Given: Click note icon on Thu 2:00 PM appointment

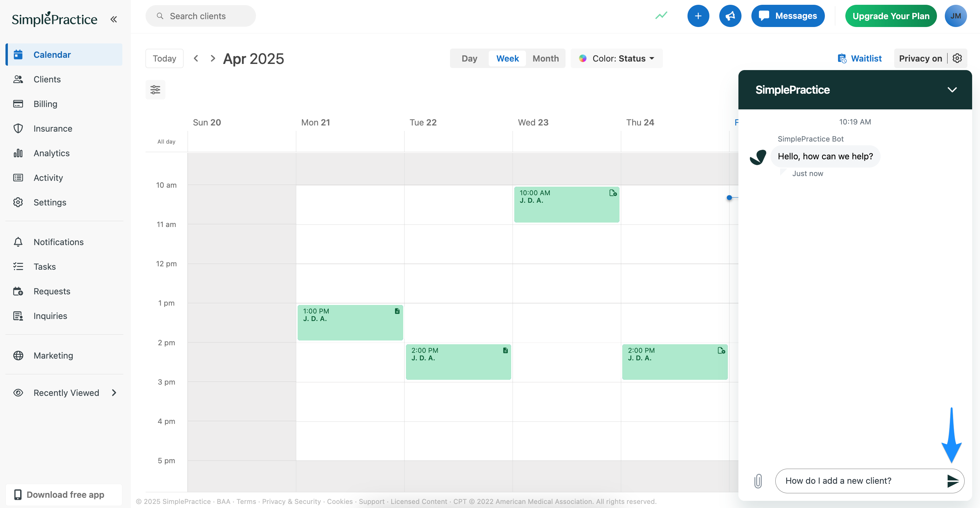Looking at the screenshot, I should point(721,350).
